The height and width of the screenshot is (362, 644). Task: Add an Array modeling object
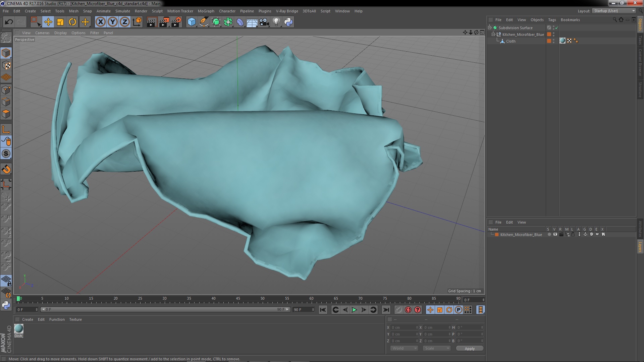pyautogui.click(x=228, y=22)
